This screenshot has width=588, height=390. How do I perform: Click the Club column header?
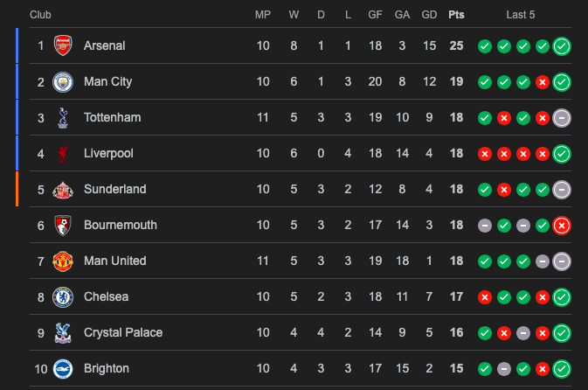40,15
